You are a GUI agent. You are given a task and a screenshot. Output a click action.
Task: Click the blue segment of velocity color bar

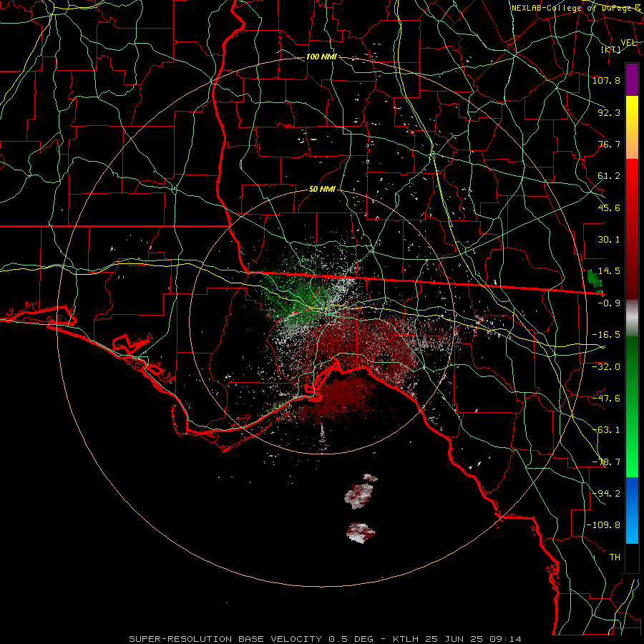pyautogui.click(x=632, y=510)
